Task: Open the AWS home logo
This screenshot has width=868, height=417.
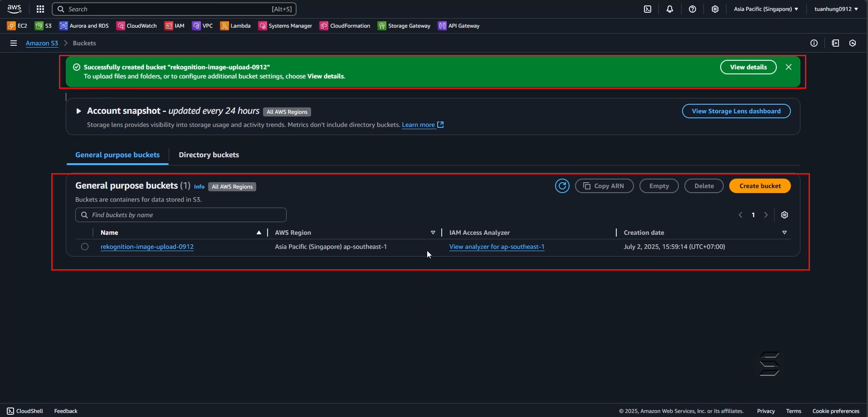Action: [14, 9]
